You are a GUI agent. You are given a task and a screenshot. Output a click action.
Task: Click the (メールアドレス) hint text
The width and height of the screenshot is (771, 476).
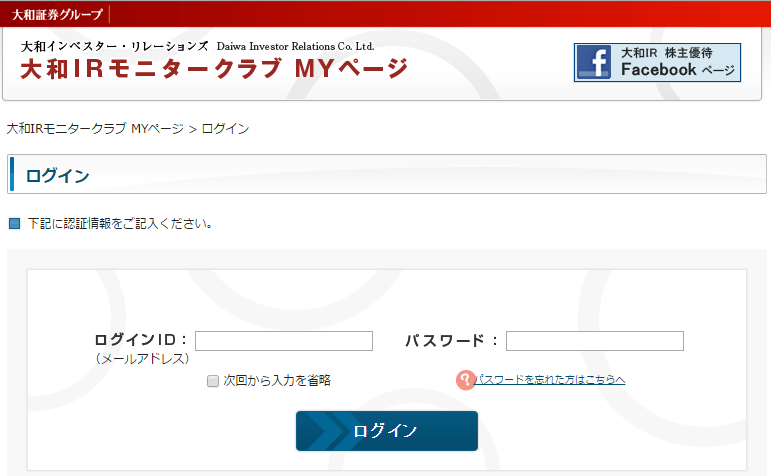pyautogui.click(x=143, y=358)
